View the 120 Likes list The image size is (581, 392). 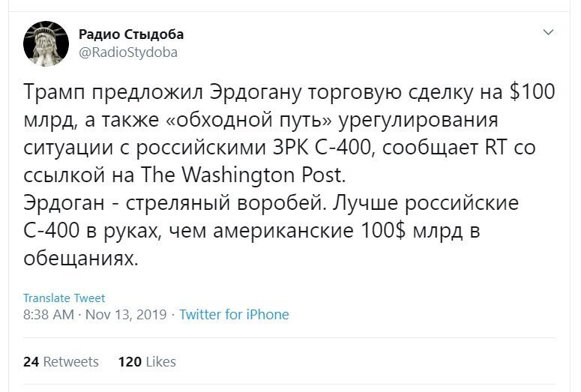pos(147,361)
